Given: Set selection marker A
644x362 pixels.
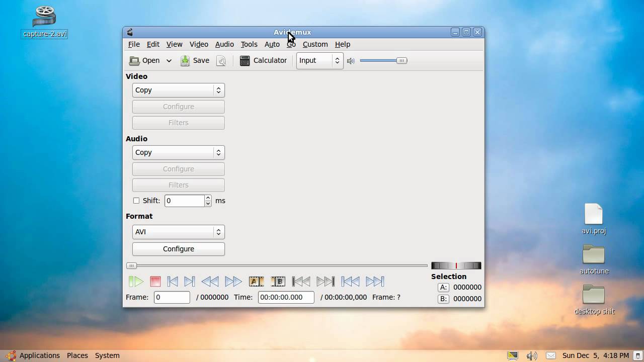Looking at the screenshot, I should (x=256, y=282).
